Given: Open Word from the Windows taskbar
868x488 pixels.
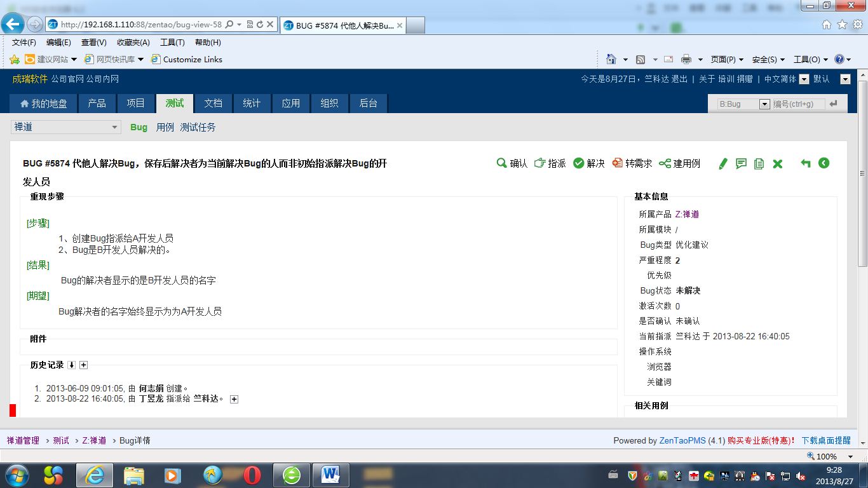Looking at the screenshot, I should [330, 475].
